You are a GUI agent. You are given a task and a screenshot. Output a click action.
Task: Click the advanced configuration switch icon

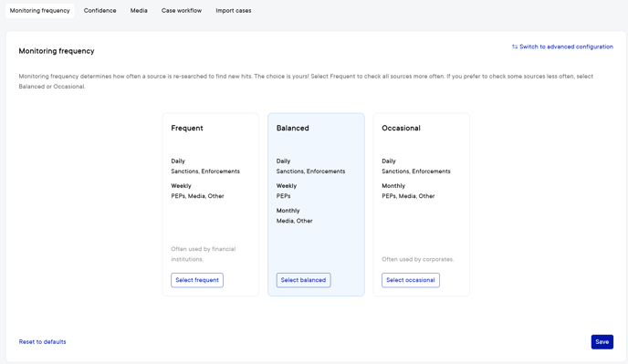click(515, 47)
